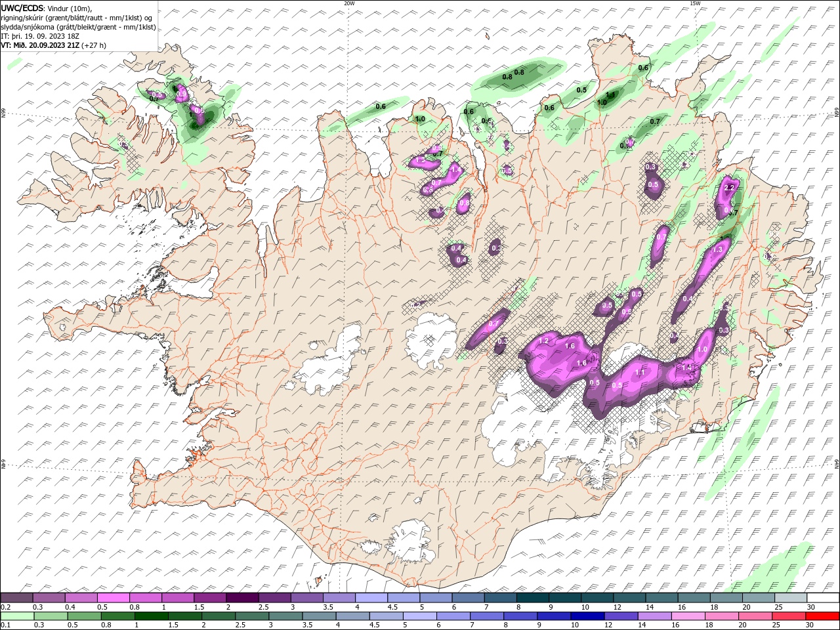
Task: Select the 1.5–2 purple swatch in upper scale
Action: [x=210, y=598]
